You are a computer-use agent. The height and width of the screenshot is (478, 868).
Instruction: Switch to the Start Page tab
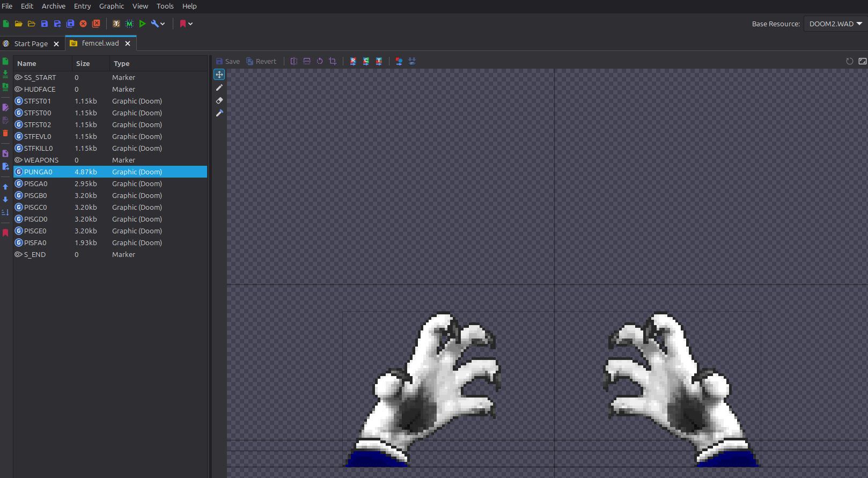pyautogui.click(x=31, y=43)
